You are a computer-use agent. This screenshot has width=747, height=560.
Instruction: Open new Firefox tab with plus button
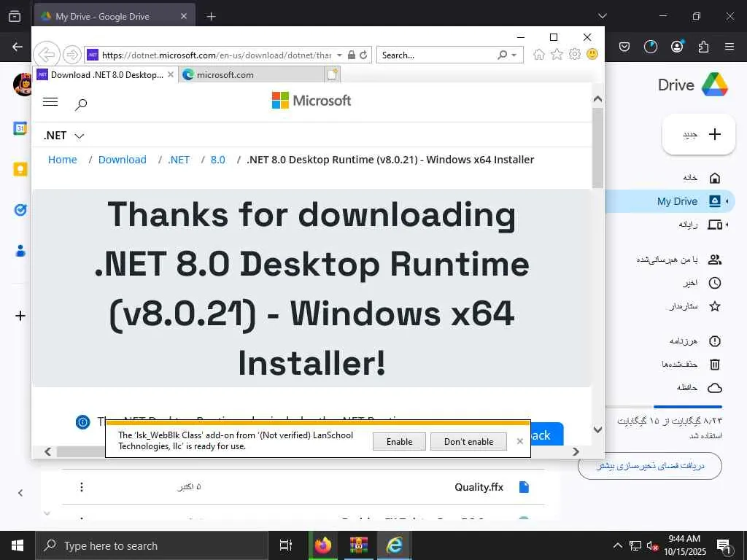coord(211,17)
